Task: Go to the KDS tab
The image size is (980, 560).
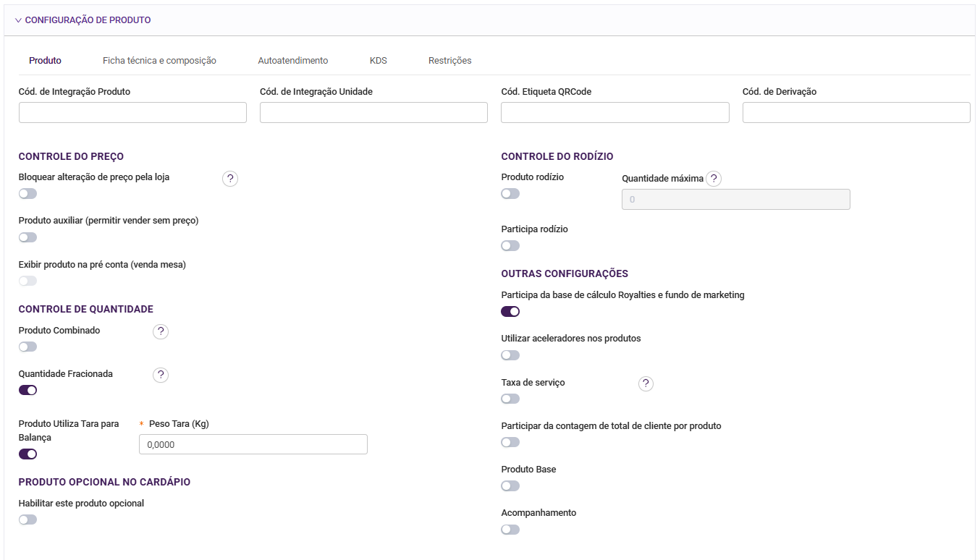Action: click(x=379, y=61)
